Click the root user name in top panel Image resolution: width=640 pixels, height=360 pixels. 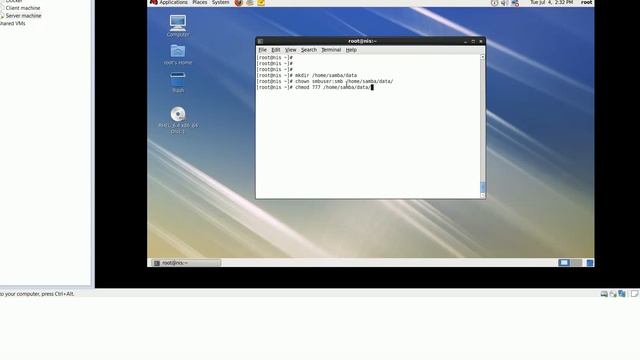point(587,2)
